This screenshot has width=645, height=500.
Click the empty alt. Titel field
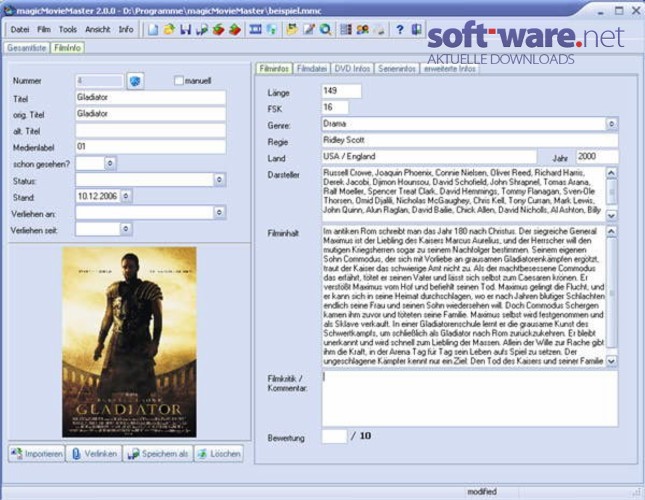click(151, 130)
